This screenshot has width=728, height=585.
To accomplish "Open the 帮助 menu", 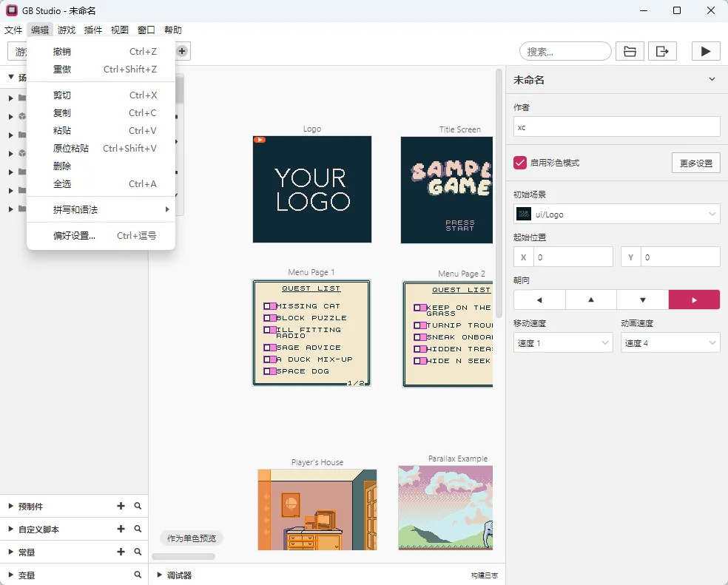I will (172, 30).
